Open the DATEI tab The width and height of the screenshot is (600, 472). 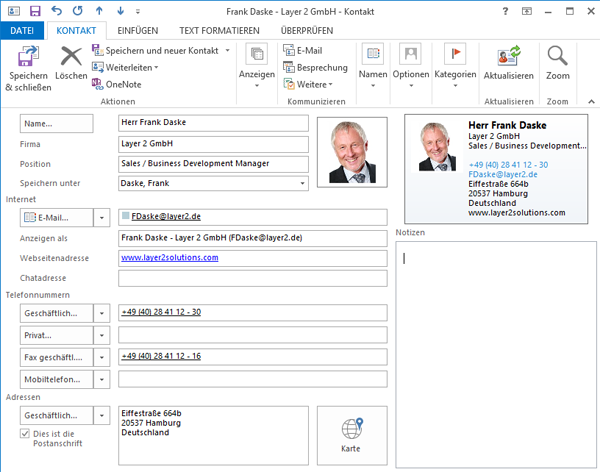22,31
